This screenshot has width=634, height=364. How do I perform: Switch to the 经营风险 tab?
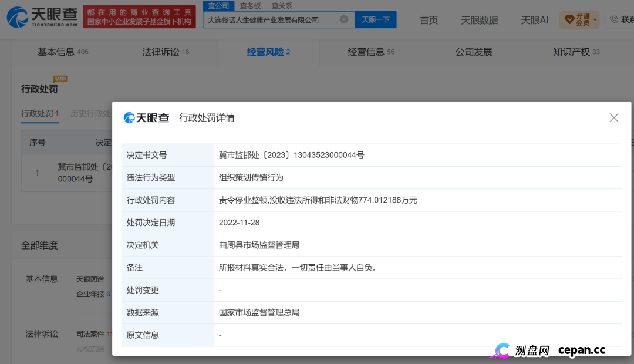click(x=268, y=52)
